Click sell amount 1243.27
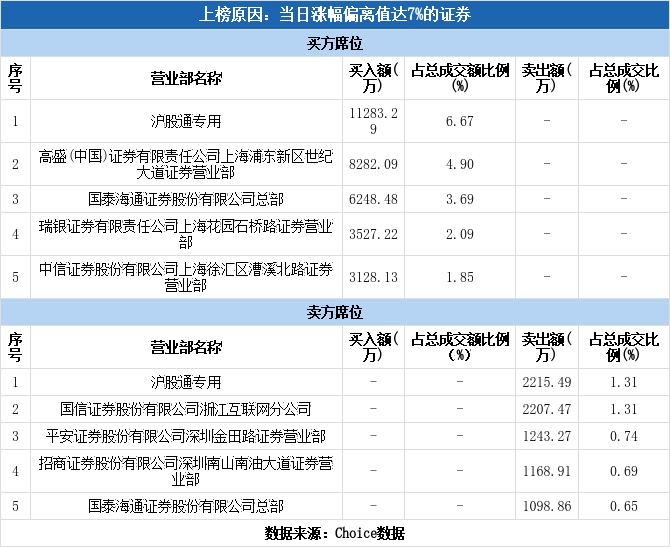 click(x=547, y=436)
